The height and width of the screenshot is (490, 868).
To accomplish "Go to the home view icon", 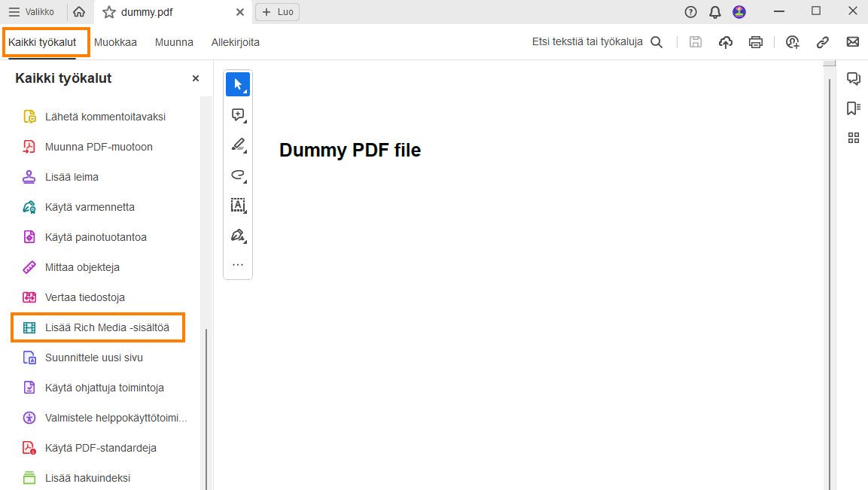I will [79, 11].
